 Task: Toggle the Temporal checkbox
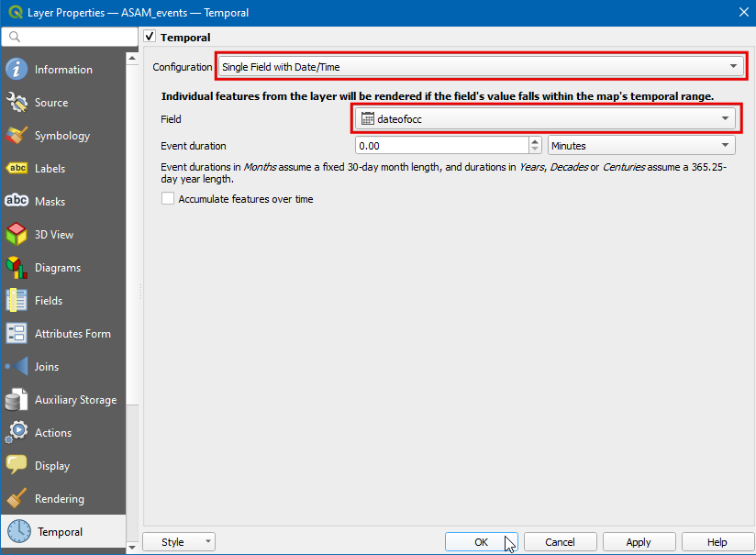pos(150,37)
